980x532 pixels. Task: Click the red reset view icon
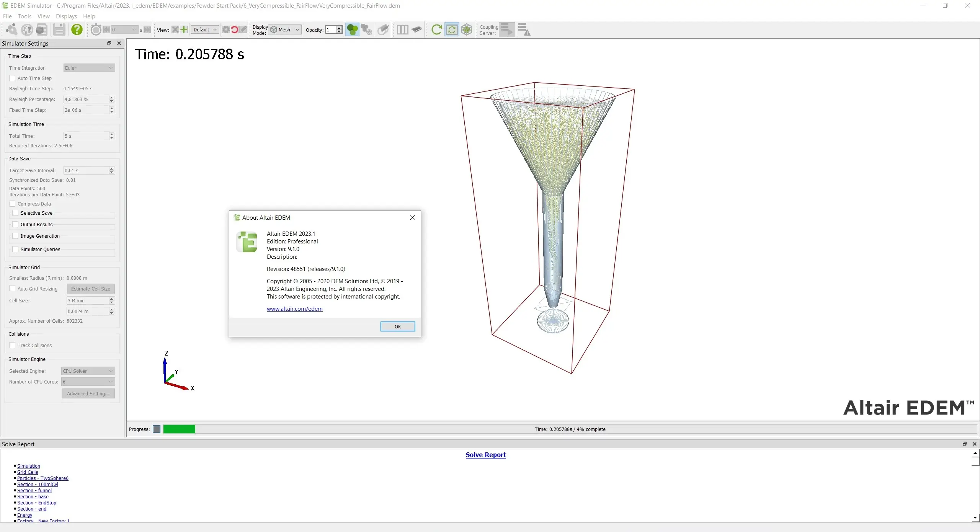[x=234, y=29]
